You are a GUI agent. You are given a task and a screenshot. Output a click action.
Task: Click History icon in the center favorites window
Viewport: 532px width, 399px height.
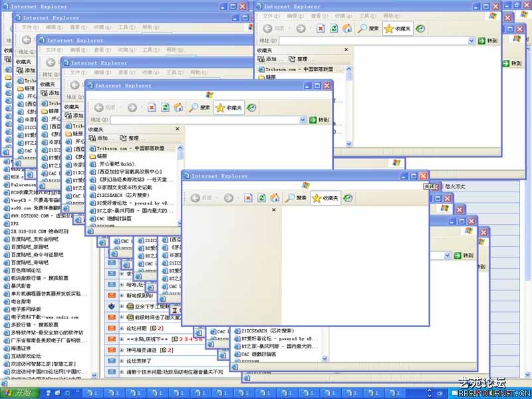pos(251,108)
